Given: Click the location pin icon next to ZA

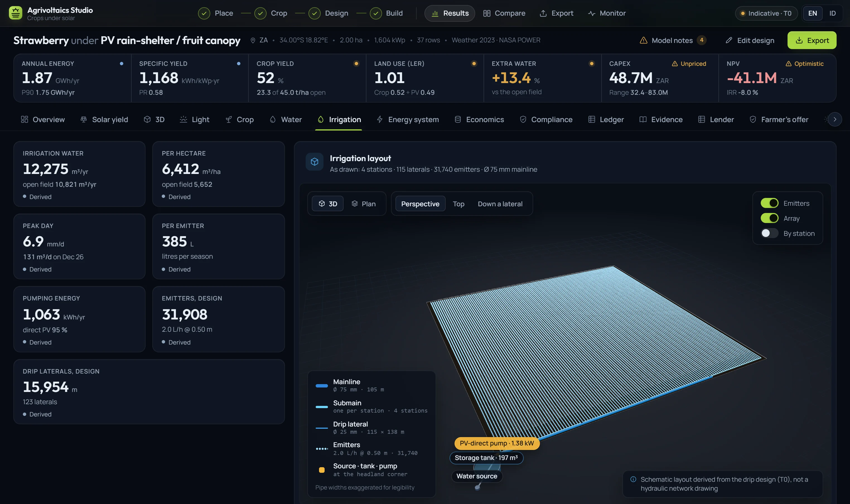Looking at the screenshot, I should (x=253, y=40).
